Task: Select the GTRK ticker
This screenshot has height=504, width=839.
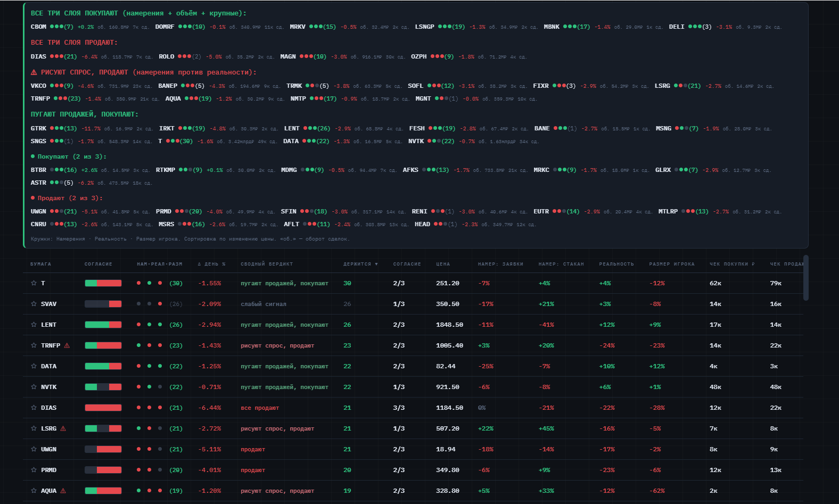Action: click(x=38, y=128)
